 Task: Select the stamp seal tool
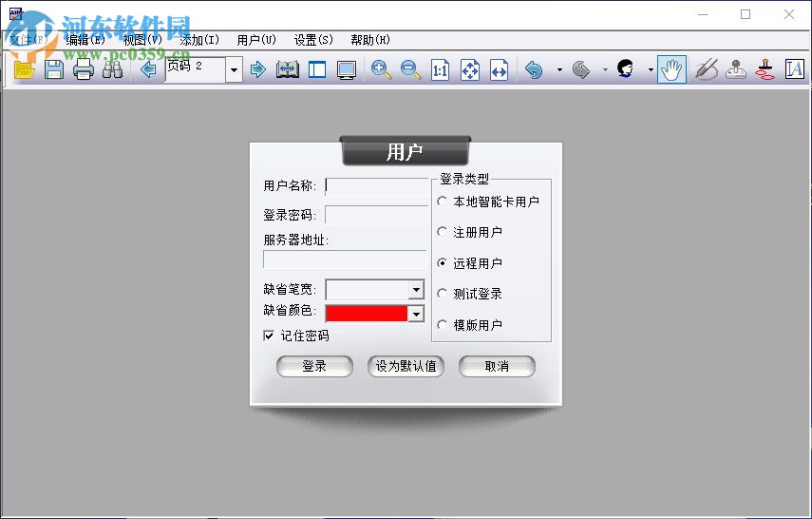(x=736, y=69)
